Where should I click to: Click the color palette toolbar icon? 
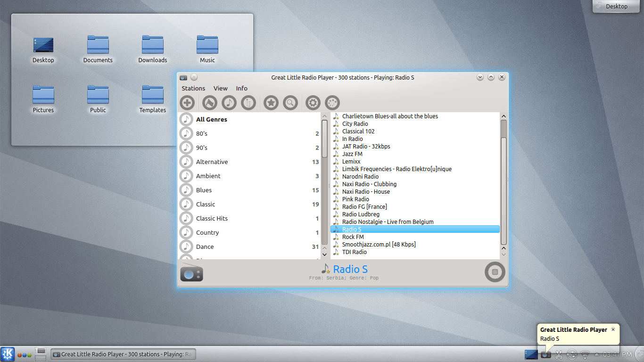[x=332, y=103]
